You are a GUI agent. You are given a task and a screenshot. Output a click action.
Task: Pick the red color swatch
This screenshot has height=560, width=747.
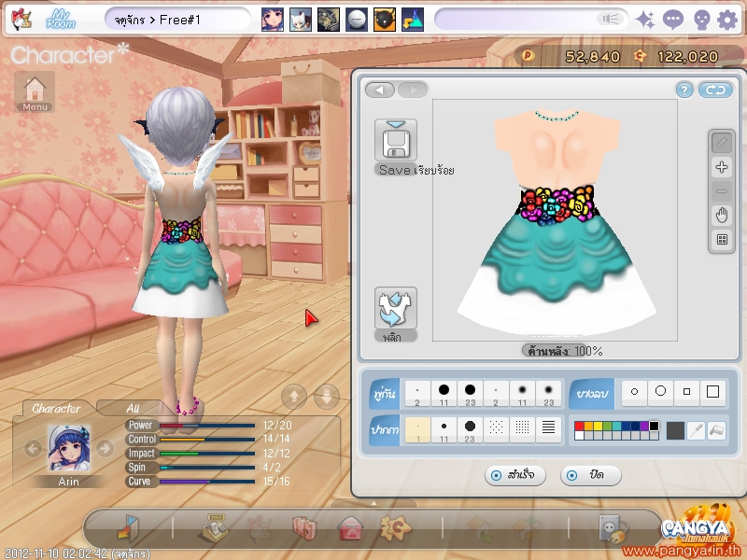click(x=579, y=427)
